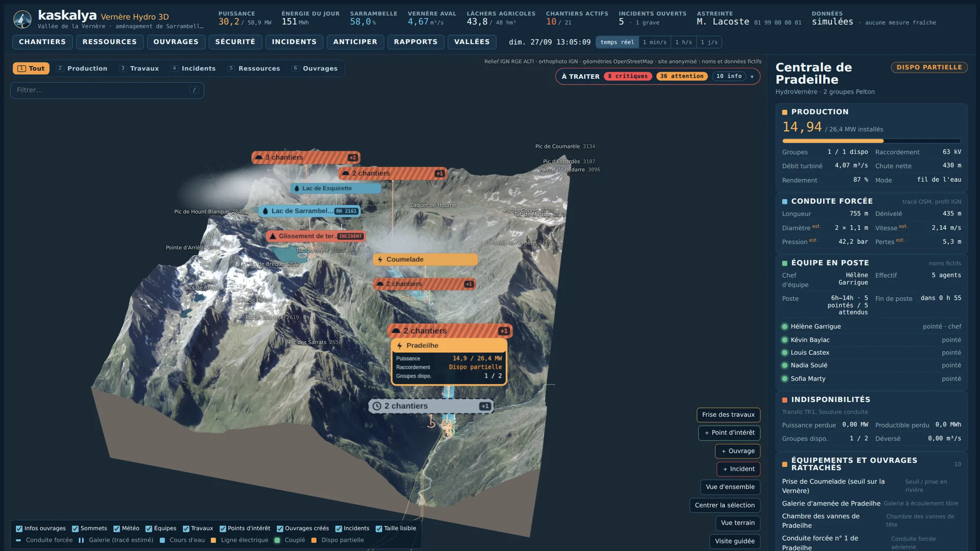
Task: Click the DISPO PARTIELLE status badge
Action: coord(929,68)
